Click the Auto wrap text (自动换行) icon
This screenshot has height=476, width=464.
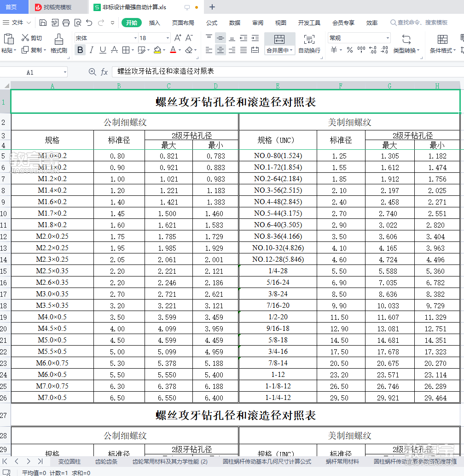[x=309, y=44]
